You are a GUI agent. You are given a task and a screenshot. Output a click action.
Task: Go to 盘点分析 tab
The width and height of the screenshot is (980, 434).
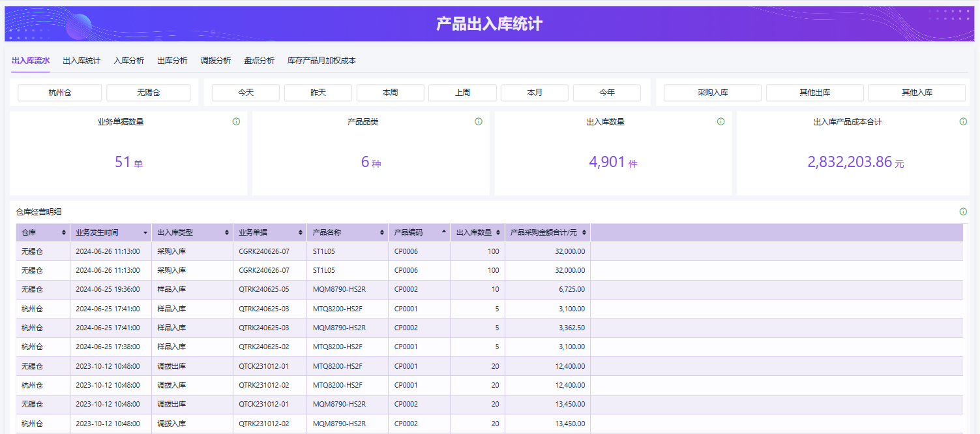coord(260,61)
